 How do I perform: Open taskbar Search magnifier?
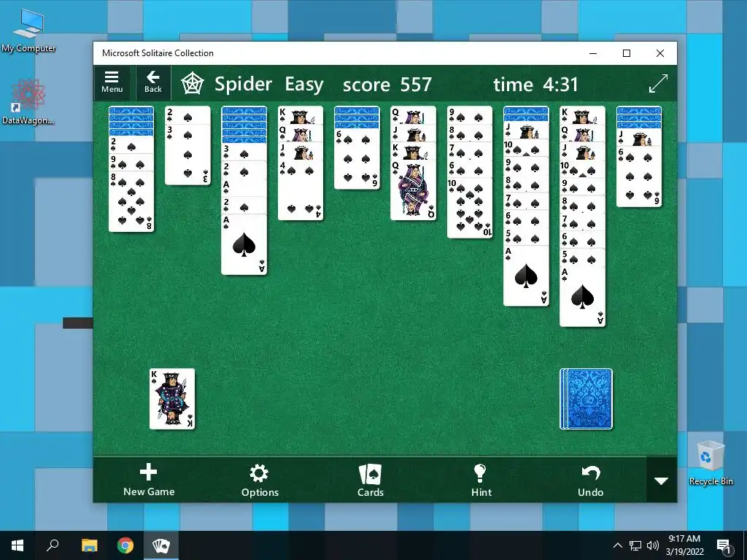(x=53, y=545)
